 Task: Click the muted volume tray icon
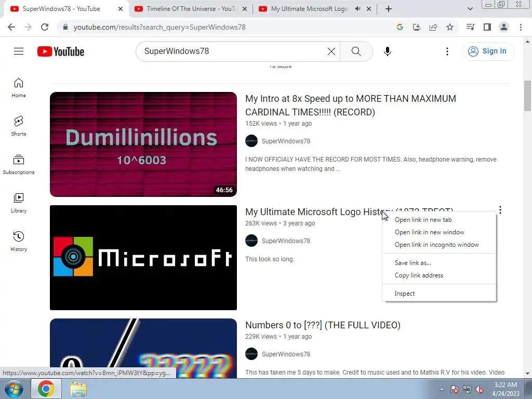pos(480,389)
